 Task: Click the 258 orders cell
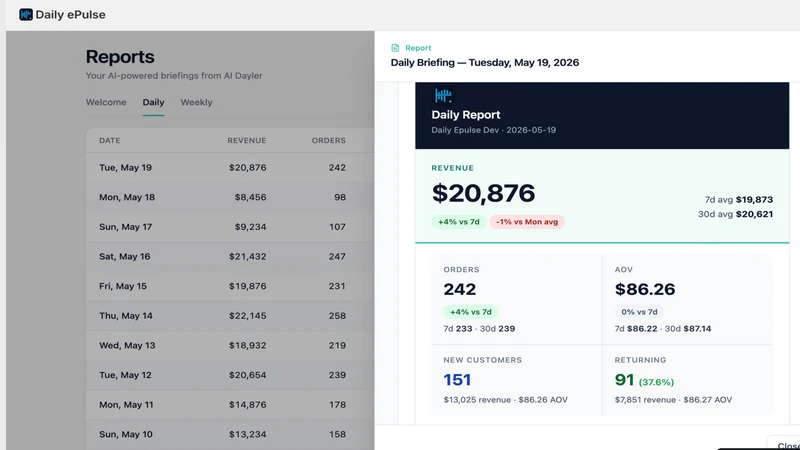click(337, 315)
